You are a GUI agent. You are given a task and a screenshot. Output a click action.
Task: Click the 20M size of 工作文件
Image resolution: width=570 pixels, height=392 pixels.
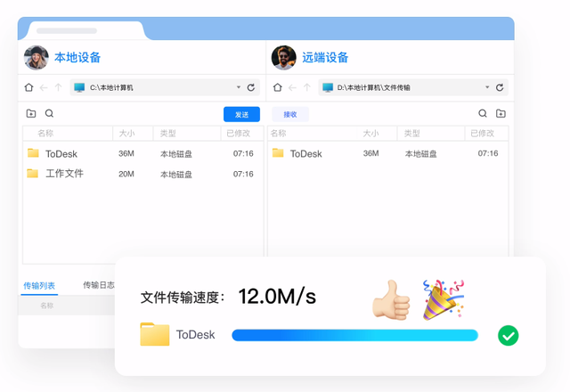point(126,175)
